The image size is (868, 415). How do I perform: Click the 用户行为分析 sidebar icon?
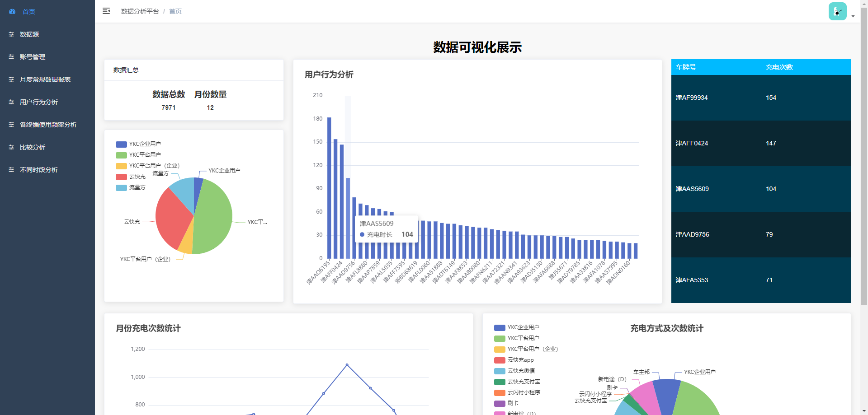(11, 102)
